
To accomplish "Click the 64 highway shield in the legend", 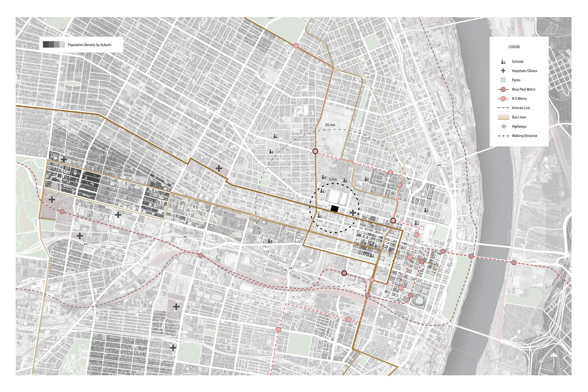I will [x=504, y=126].
